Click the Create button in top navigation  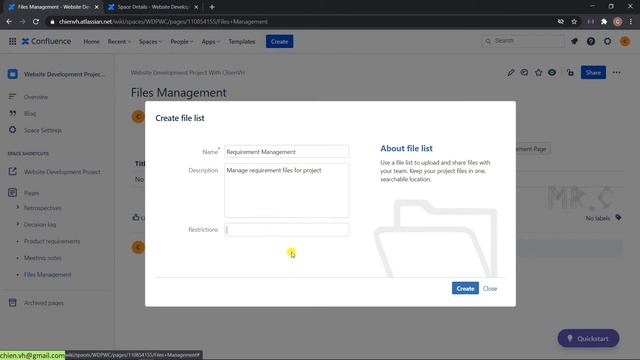280,42
